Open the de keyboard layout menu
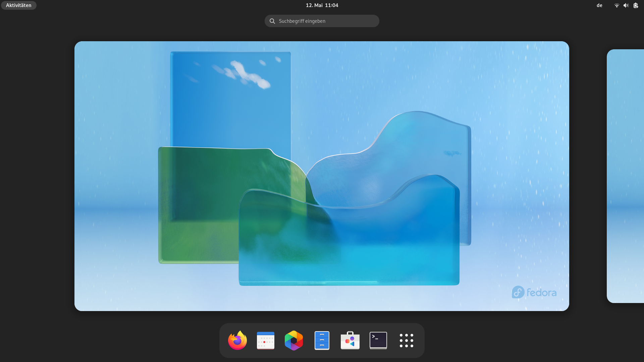The image size is (644, 362). (x=599, y=5)
